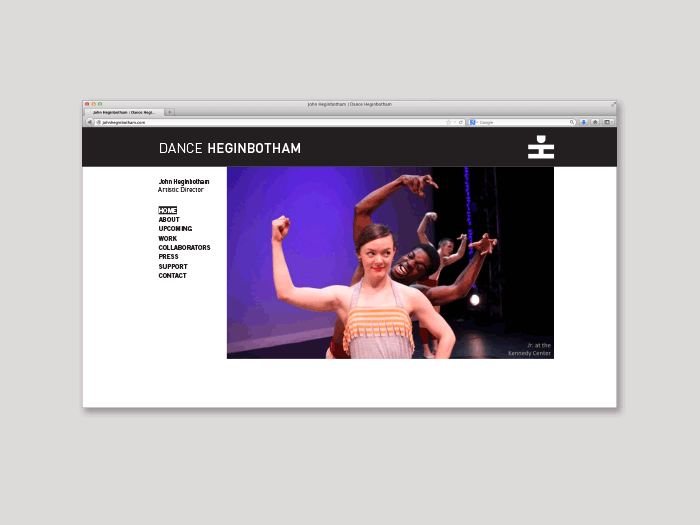
Task: Open the downloads arrow button
Action: point(583,122)
